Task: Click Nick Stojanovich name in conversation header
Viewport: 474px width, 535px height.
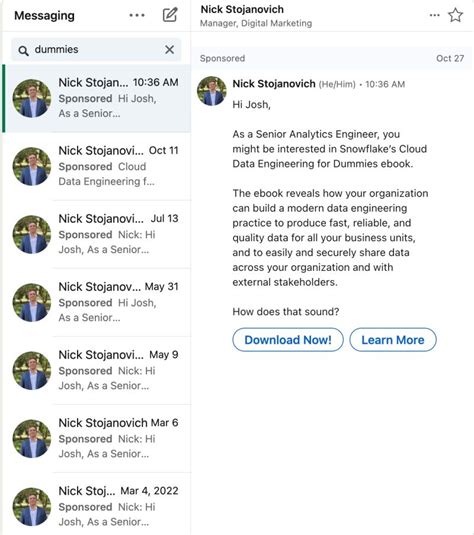Action: coord(242,10)
